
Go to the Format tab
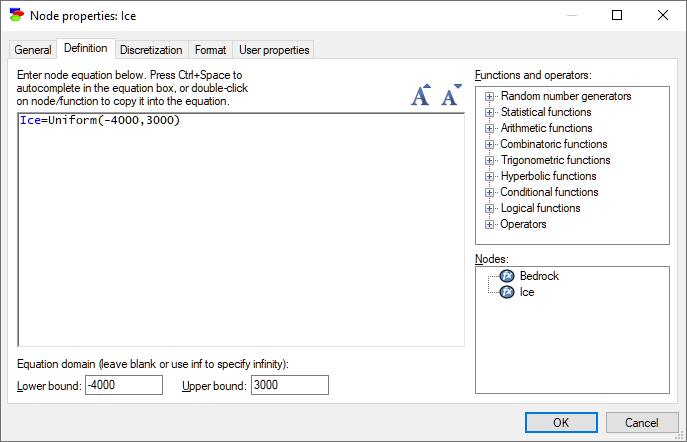coord(210,50)
